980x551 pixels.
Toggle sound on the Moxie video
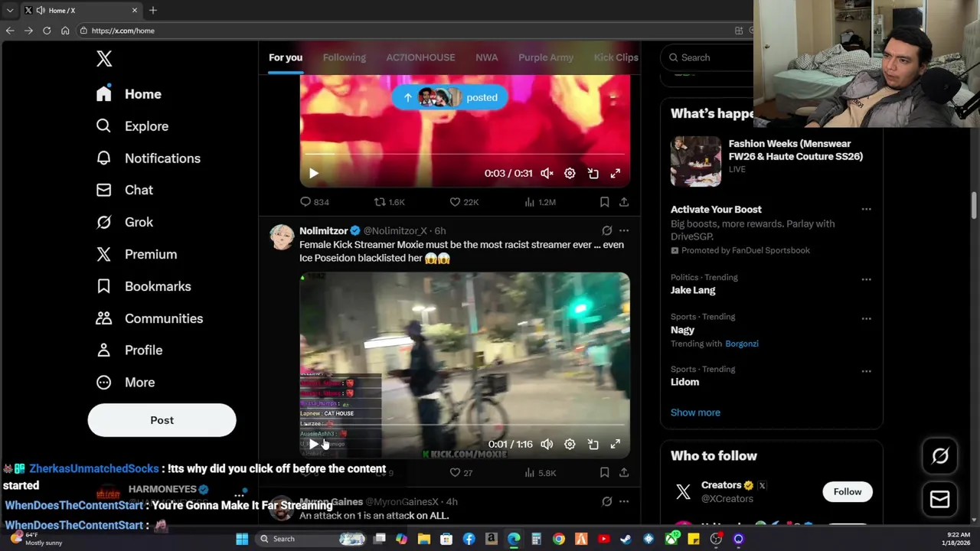tap(547, 444)
